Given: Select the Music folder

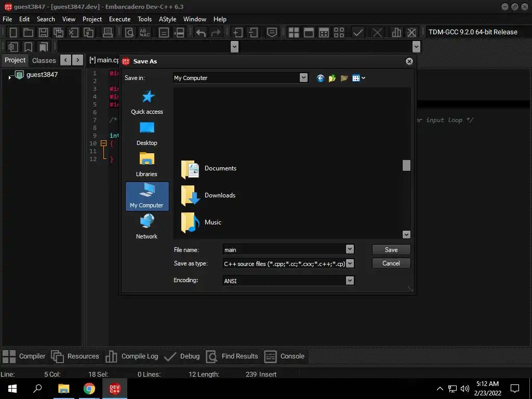Looking at the screenshot, I should point(201,222).
